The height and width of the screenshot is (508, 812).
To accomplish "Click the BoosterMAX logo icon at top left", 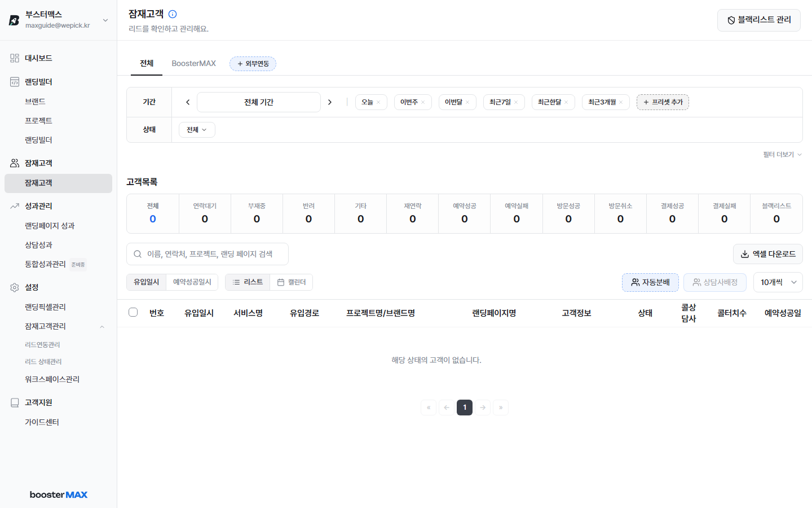I will click(x=14, y=20).
